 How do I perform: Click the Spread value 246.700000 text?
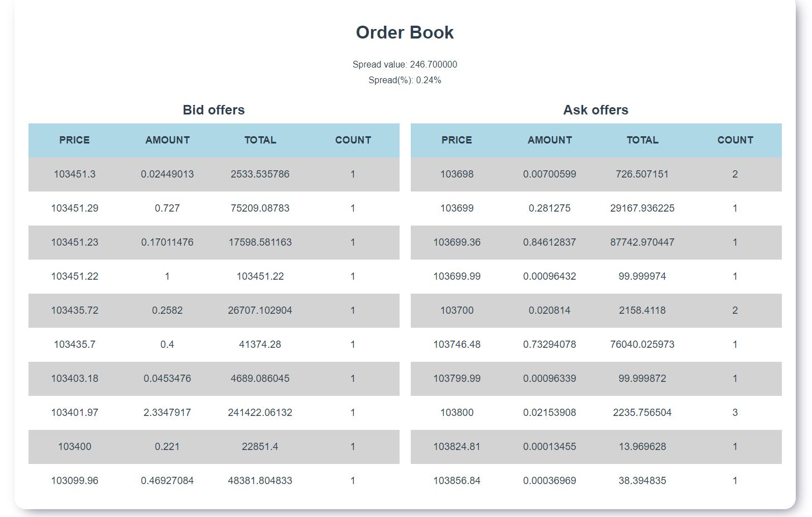point(406,64)
